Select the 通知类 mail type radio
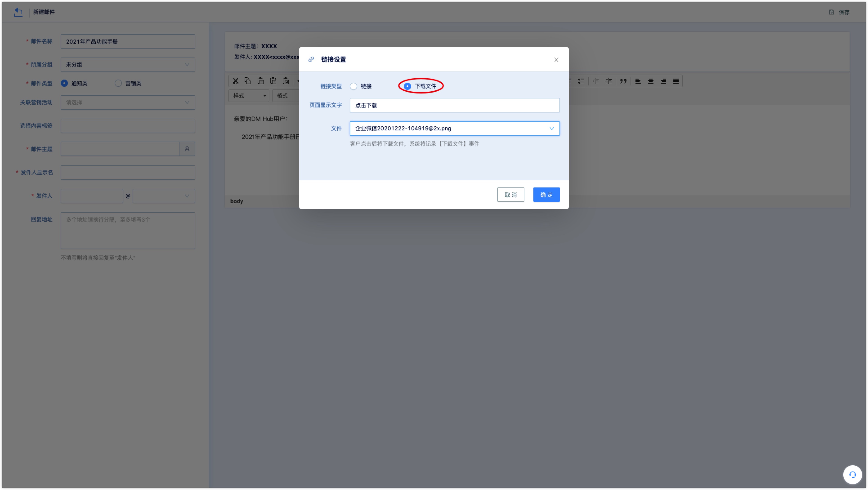868x490 pixels. [64, 83]
